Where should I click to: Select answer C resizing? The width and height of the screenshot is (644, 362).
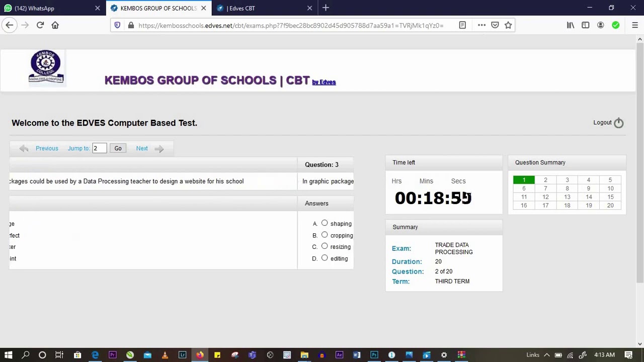point(325,246)
